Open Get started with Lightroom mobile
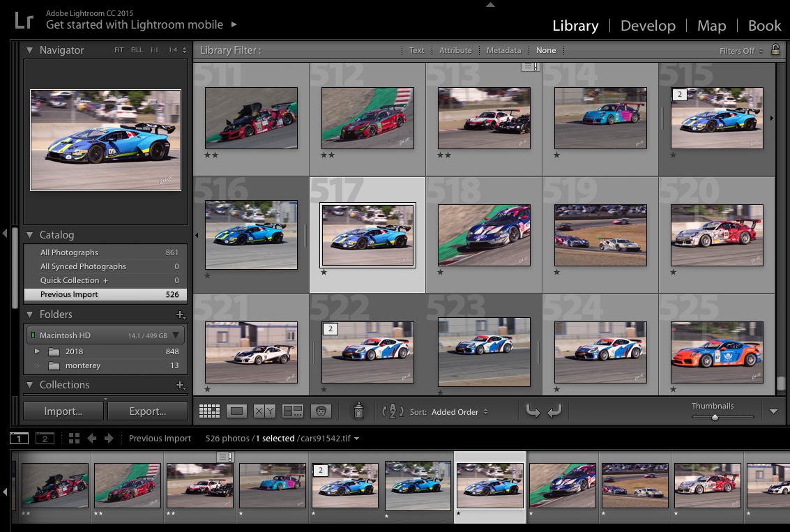This screenshot has width=790, height=532. coord(135,24)
